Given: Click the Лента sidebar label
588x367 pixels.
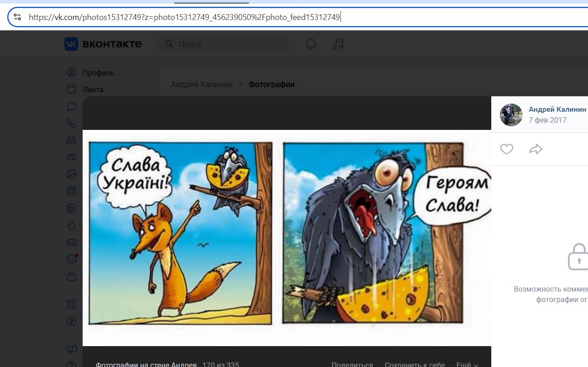Looking at the screenshot, I should pyautogui.click(x=93, y=89).
